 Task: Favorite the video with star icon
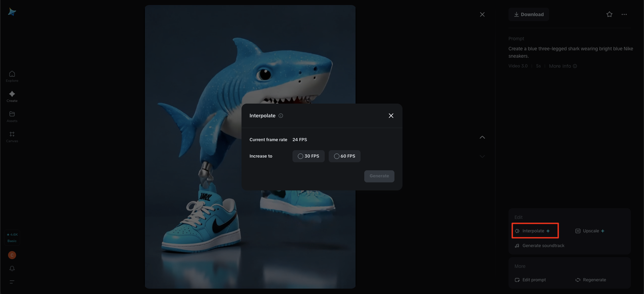pyautogui.click(x=609, y=14)
